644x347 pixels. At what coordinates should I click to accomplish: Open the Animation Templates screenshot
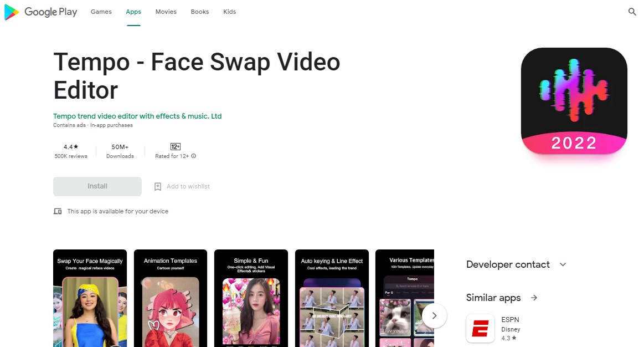171,298
